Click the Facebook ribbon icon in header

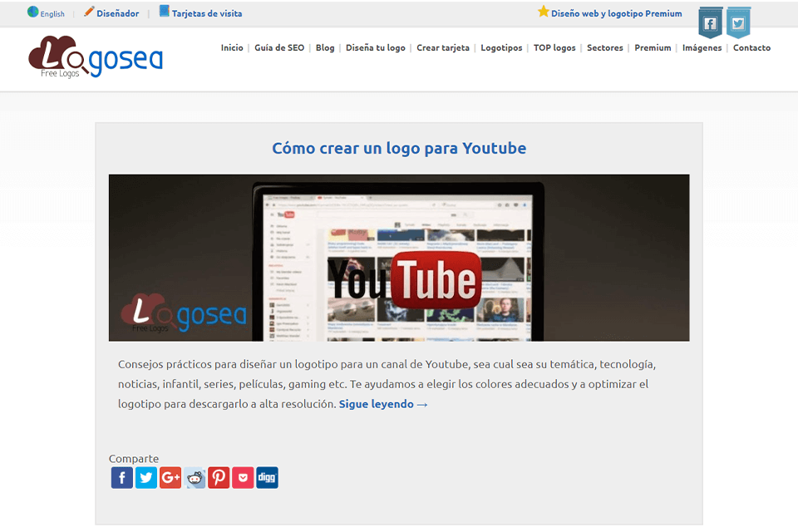coord(711,23)
